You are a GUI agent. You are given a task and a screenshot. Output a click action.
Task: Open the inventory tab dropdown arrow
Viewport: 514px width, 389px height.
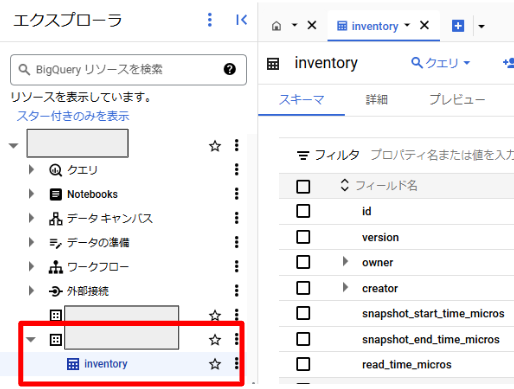coord(407,25)
